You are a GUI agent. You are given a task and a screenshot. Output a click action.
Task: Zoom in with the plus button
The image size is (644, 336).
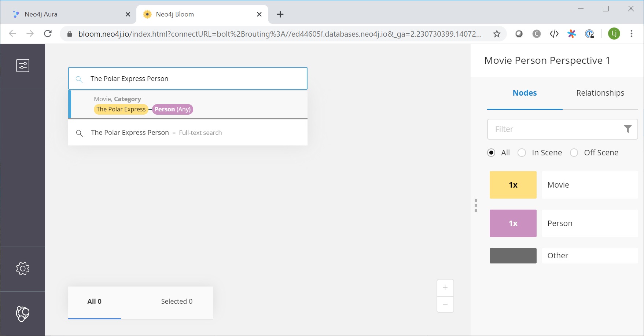[x=445, y=288]
